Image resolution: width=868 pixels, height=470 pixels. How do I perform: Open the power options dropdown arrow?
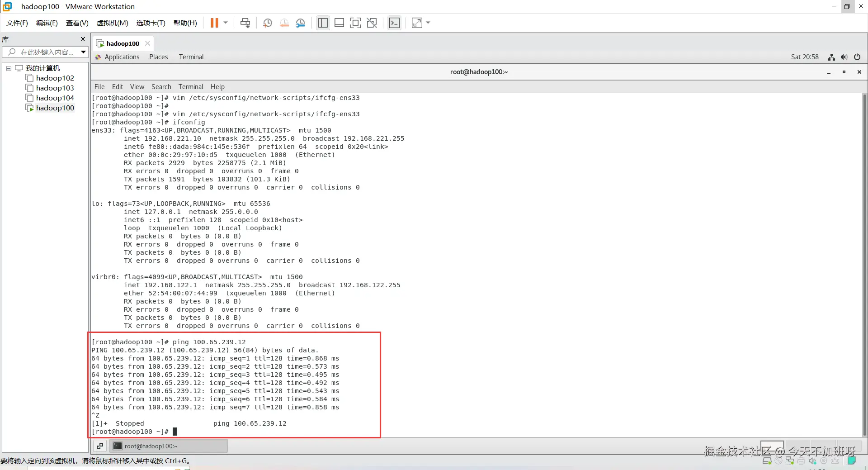pos(226,23)
